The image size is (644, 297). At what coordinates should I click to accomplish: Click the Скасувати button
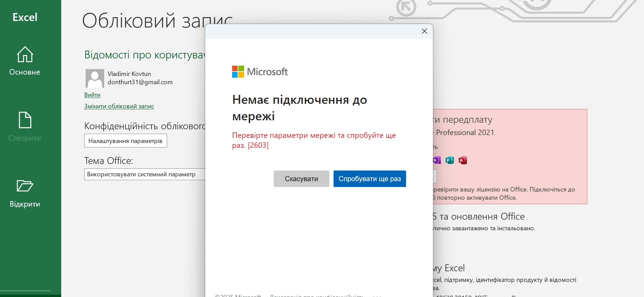tap(301, 179)
